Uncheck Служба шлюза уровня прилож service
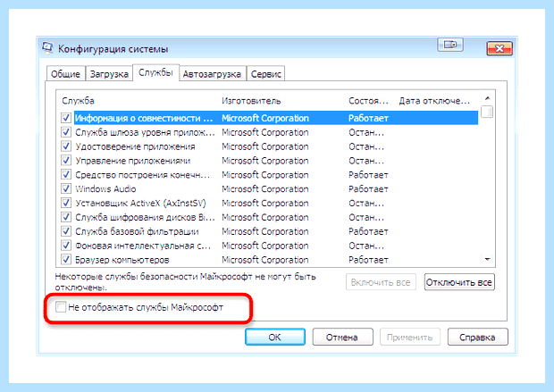The image size is (554, 392). (66, 132)
